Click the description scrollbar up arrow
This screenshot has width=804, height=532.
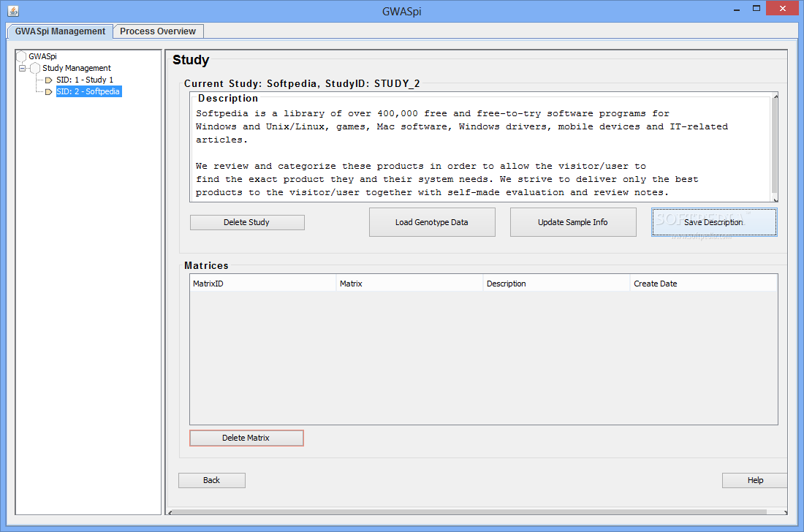tap(775, 96)
